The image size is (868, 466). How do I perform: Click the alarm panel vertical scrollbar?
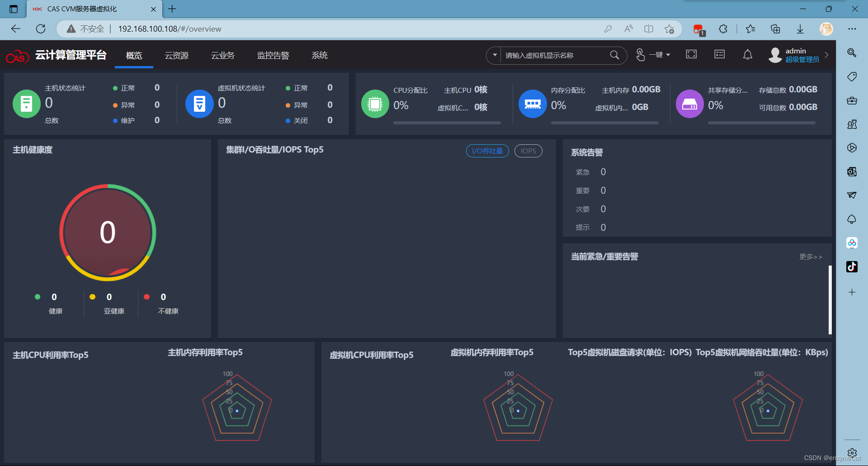pos(830,300)
